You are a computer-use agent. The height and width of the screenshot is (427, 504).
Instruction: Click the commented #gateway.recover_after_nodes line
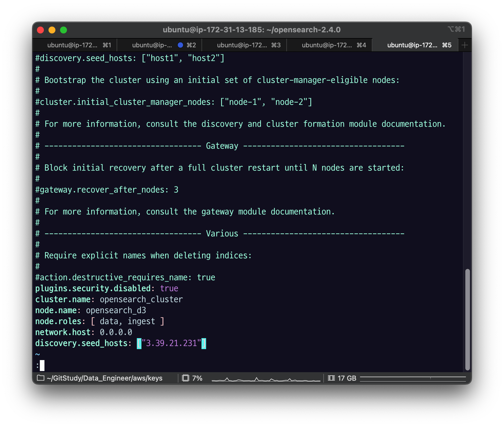(107, 190)
